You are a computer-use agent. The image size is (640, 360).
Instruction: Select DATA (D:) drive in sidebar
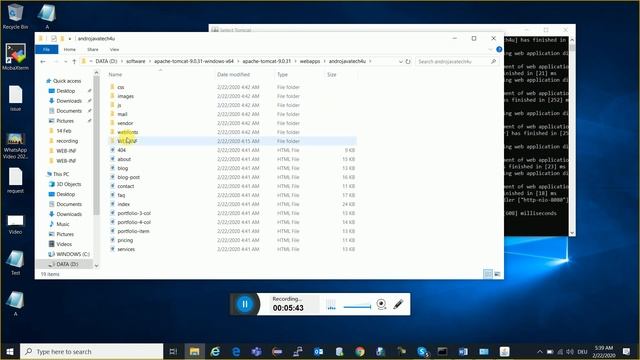coord(67,264)
